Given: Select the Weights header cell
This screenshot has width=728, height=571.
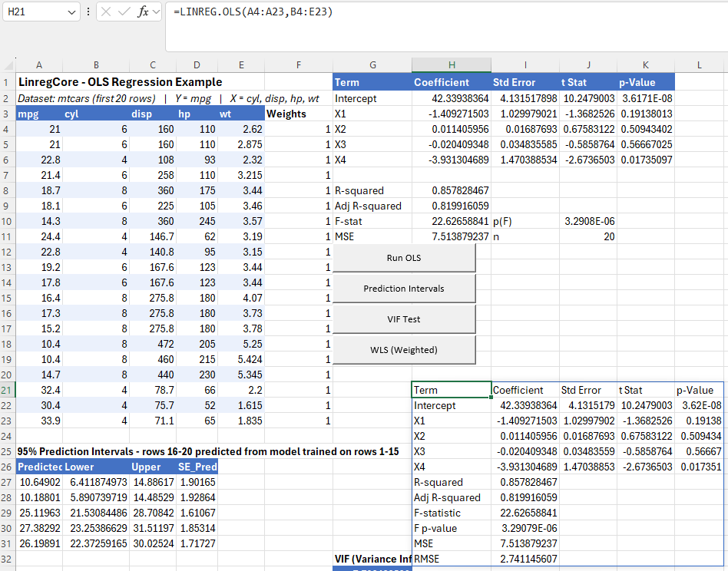Looking at the screenshot, I should [x=286, y=114].
